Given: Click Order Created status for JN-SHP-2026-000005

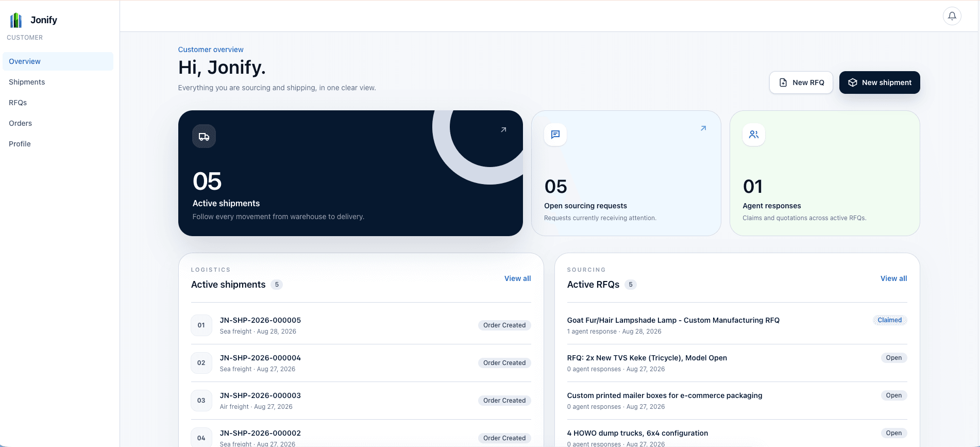Looking at the screenshot, I should click(x=504, y=325).
